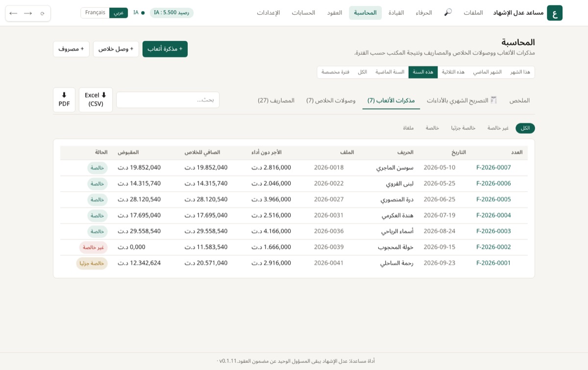Click the green ع app logo
The image size is (588, 370).
pos(555,13)
